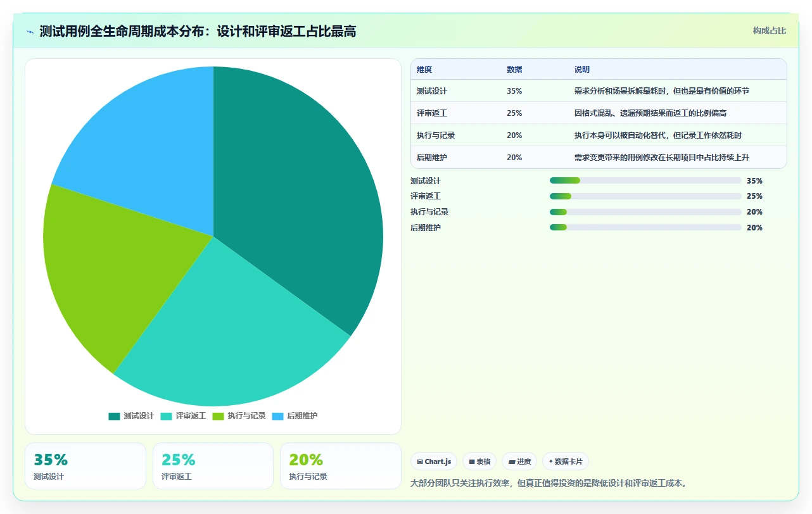The height and width of the screenshot is (514, 812).
Task: Toggle 测试设计 legend color box
Action: 114,417
